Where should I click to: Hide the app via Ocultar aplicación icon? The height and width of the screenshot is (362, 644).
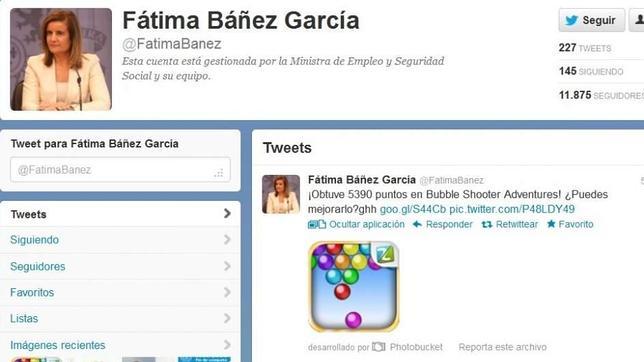pos(317,224)
